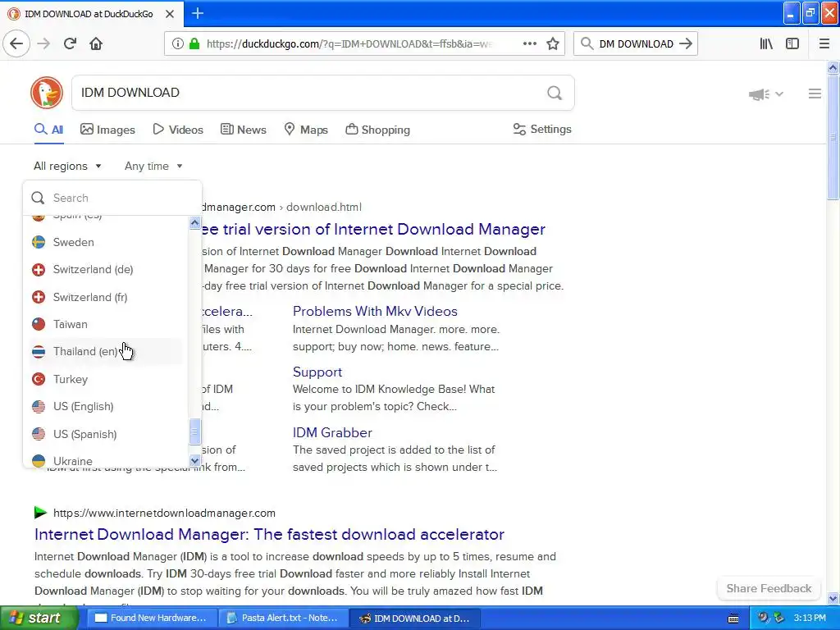Select Thailand (en) region
Image resolution: width=840 pixels, height=630 pixels.
pyautogui.click(x=106, y=351)
